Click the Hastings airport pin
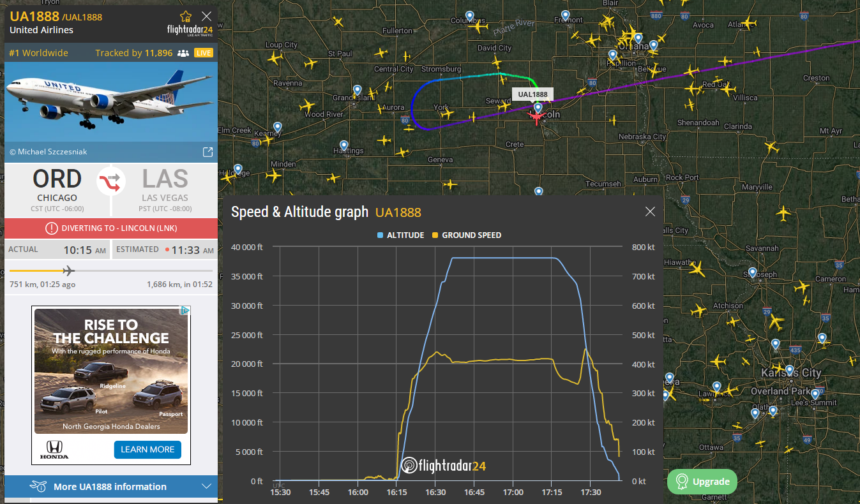The width and height of the screenshot is (860, 504). [343, 146]
